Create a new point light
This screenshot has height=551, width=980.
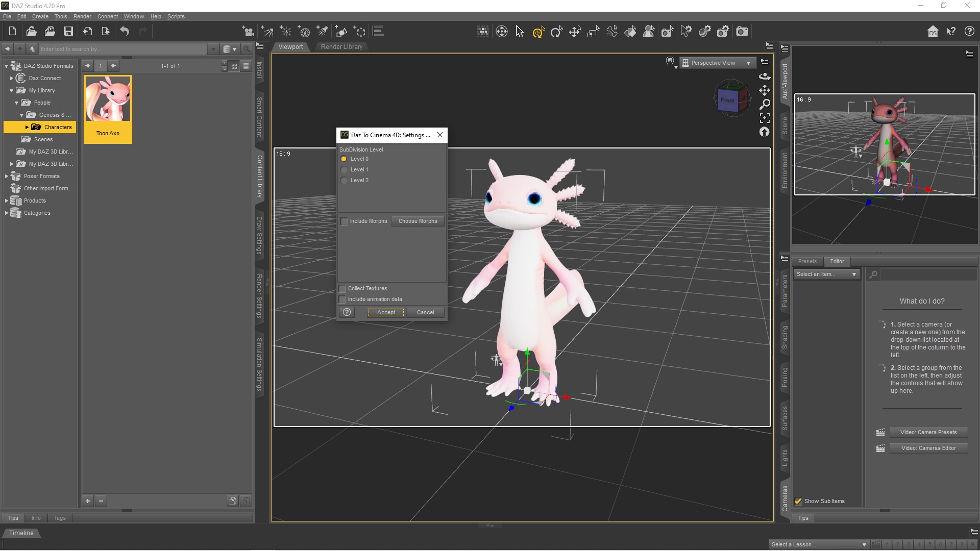285,32
